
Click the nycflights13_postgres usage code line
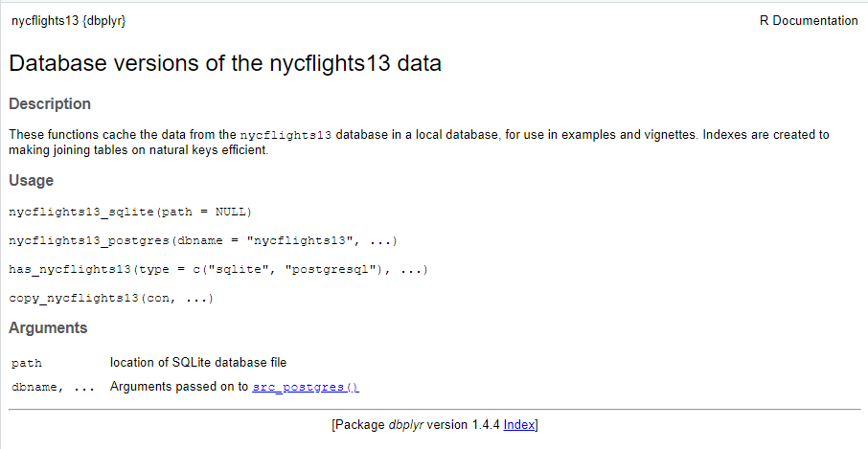(x=203, y=240)
